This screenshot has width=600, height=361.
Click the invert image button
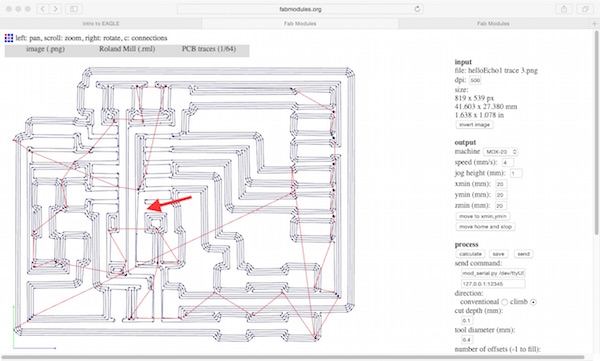click(x=474, y=125)
